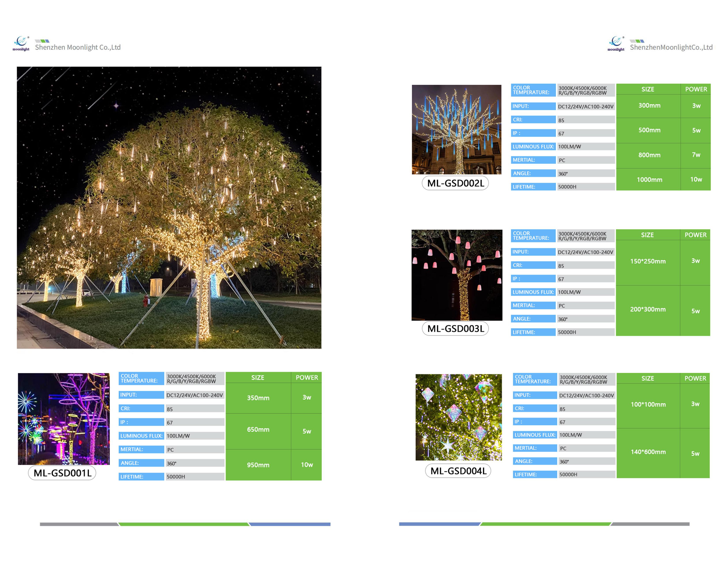728x563 pixels.
Task: Select the ML-GSD003L model label
Action: [x=455, y=329]
